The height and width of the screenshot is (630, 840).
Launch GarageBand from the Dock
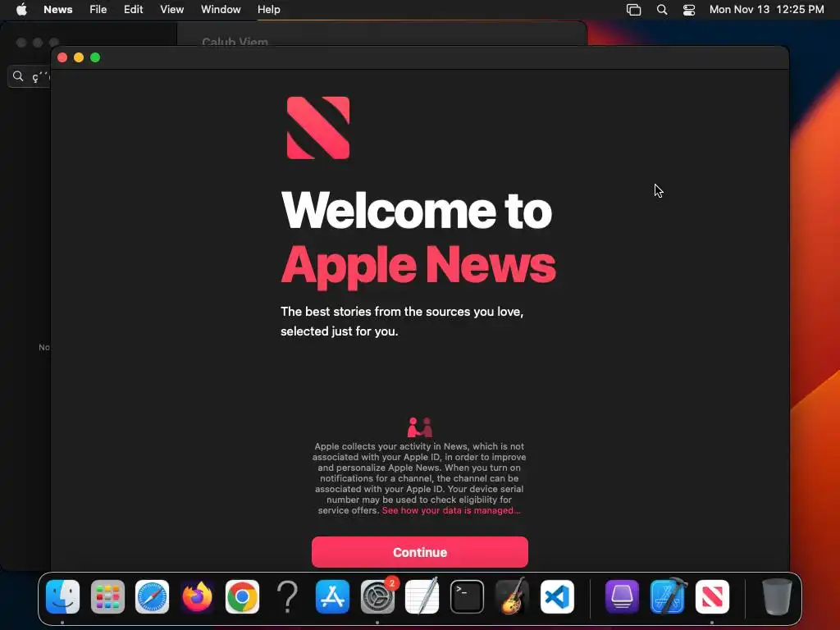tap(512, 596)
